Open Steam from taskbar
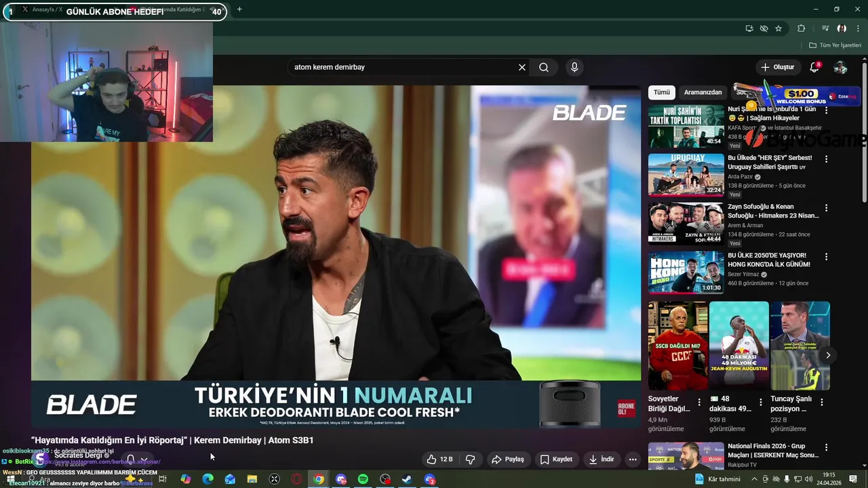868x488 pixels. pos(407,479)
